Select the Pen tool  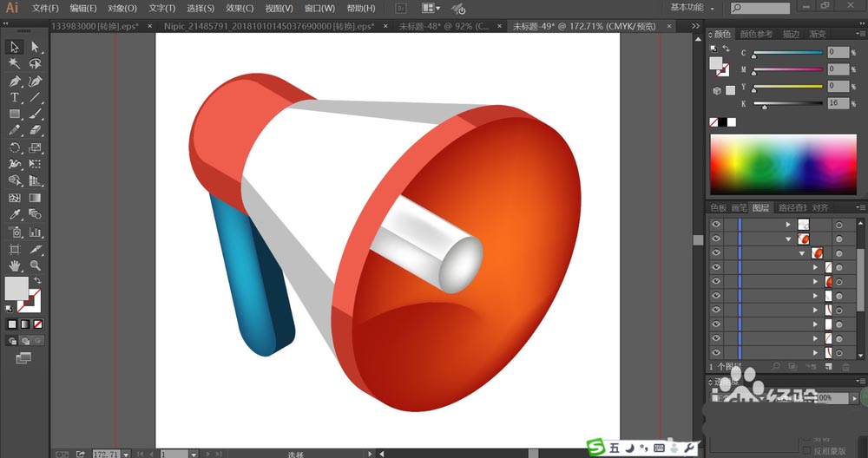15,82
